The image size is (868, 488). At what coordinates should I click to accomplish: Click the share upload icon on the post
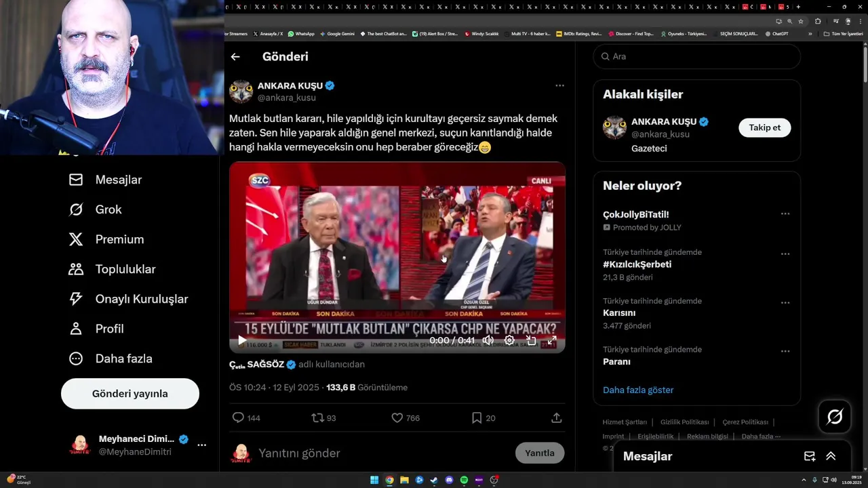(x=557, y=418)
